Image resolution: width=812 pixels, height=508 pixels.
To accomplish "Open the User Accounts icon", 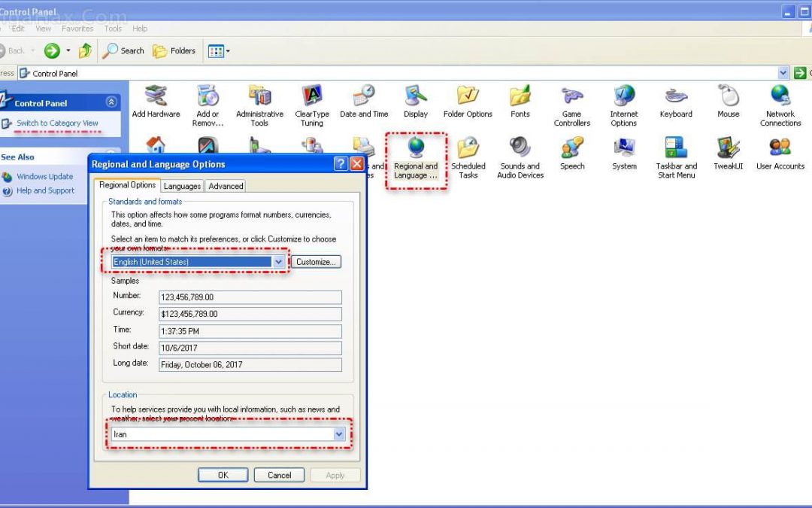I will pos(780,149).
